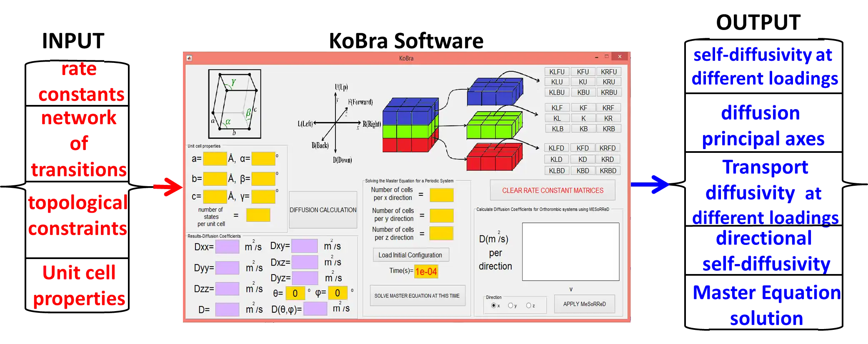Click the D(θ,φ)= result field
The image size is (868, 344).
315,309
